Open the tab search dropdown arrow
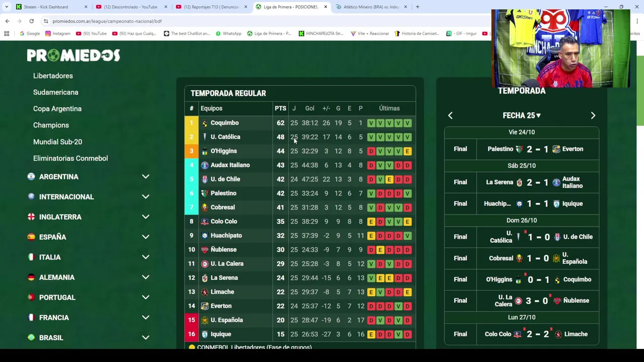 [6, 7]
